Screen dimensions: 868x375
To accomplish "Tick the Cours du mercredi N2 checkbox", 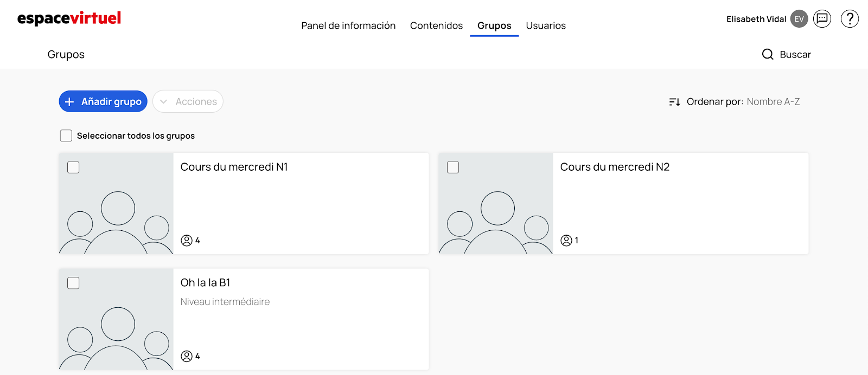I will 453,167.
